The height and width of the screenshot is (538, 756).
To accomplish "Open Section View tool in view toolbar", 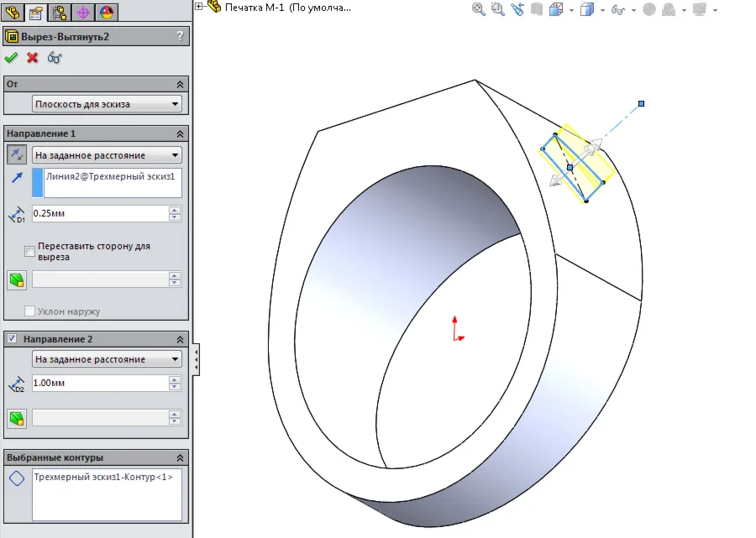I will pos(535,10).
